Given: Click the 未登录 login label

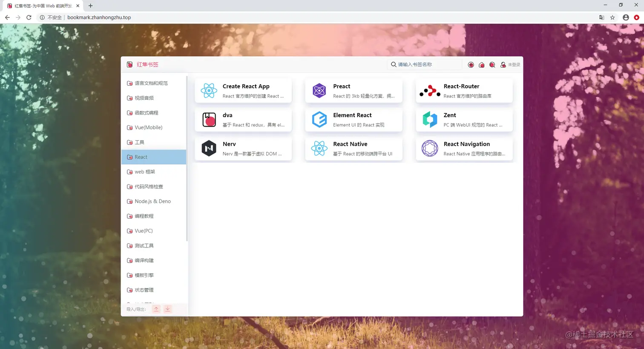Looking at the screenshot, I should (514, 65).
